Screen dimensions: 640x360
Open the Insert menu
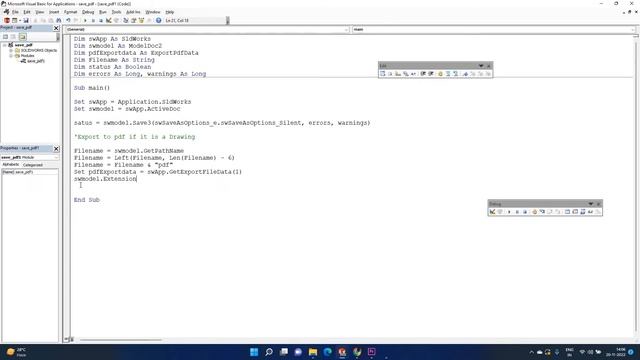(x=54, y=12)
